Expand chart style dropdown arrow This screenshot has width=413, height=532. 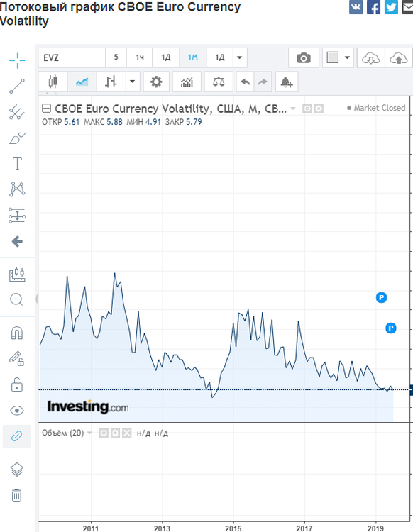click(x=133, y=82)
